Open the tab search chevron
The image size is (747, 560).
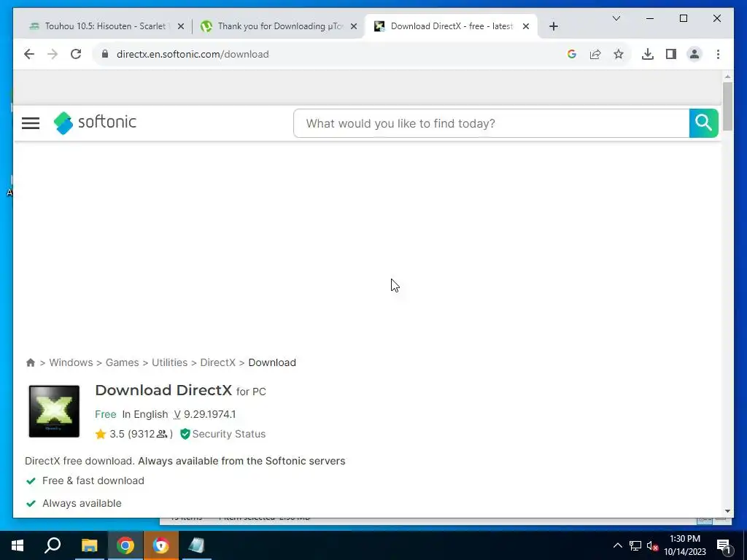(616, 18)
